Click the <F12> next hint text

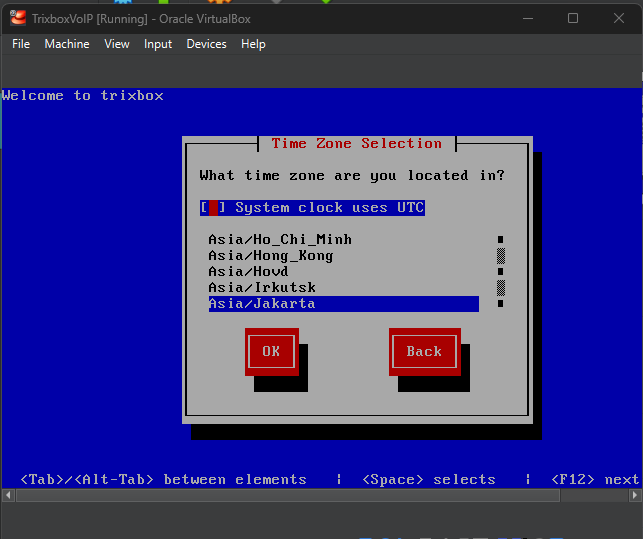(595, 479)
